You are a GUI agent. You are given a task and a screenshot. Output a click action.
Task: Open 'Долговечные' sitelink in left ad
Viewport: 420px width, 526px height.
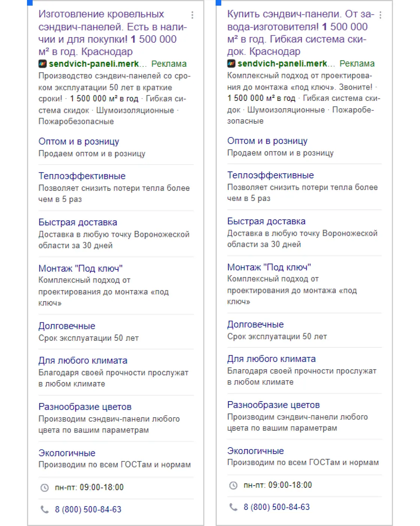(x=67, y=326)
